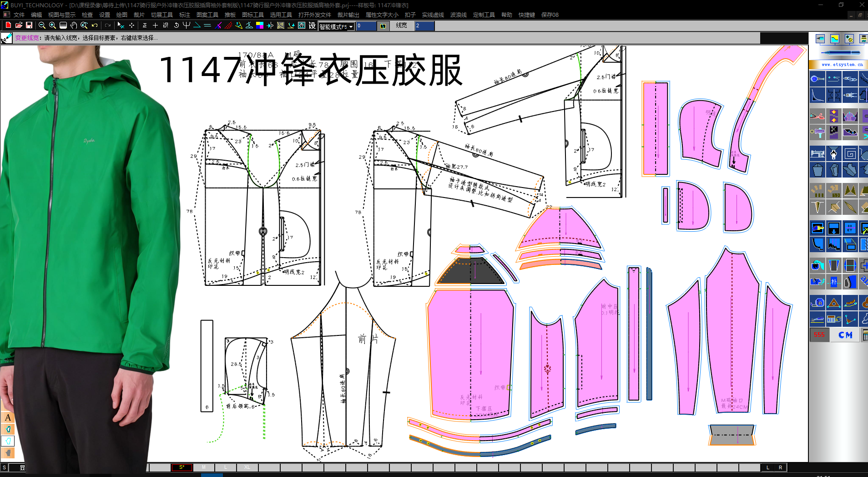This screenshot has width=868, height=477.
Task: Toggle the 正 mode button on toolbar
Action: (x=145, y=26)
